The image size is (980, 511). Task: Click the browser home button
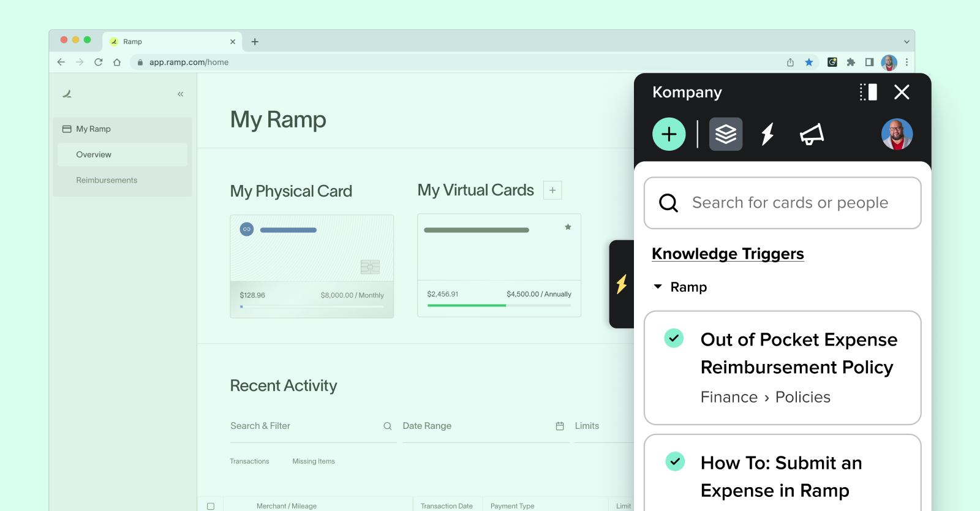pyautogui.click(x=117, y=62)
